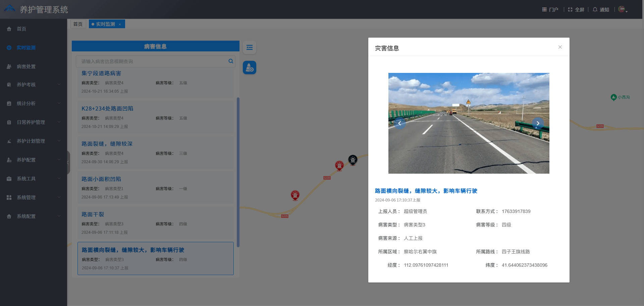
Task: Open 病害处置 in the sidebar
Action: [x=26, y=67]
